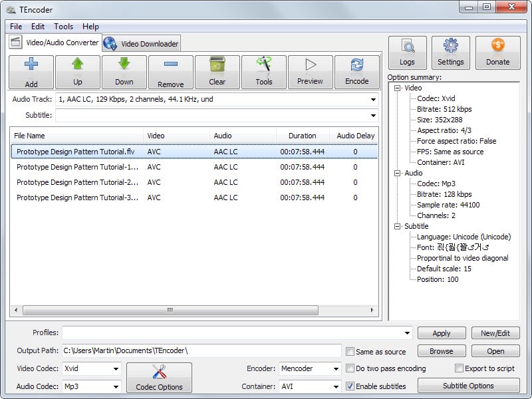Uncheck Enable subtitles
The height and width of the screenshot is (399, 532).
click(350, 386)
